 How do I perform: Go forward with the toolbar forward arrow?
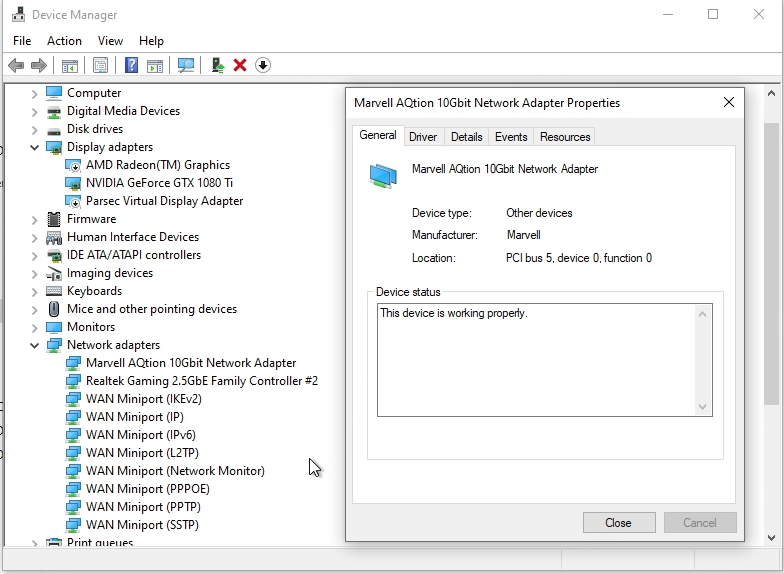(x=38, y=66)
